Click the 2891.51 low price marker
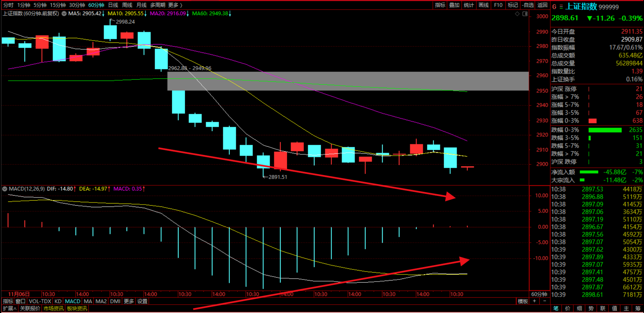 coord(277,177)
